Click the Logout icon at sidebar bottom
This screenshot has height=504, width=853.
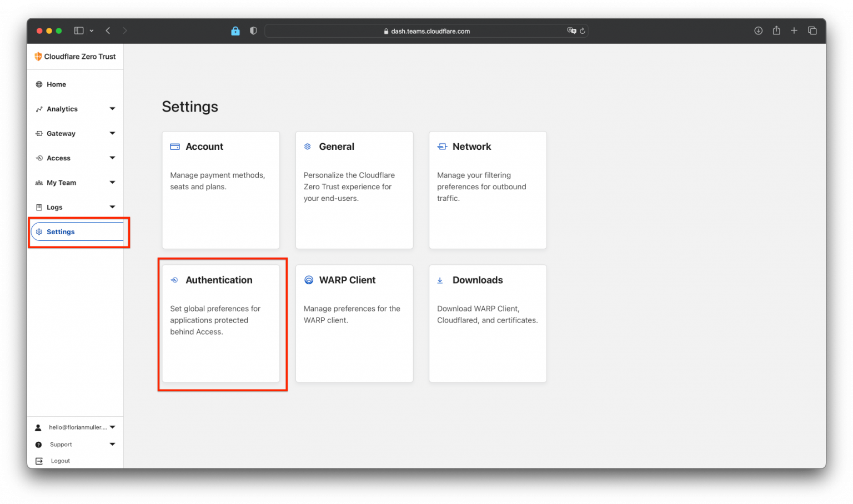pyautogui.click(x=38, y=461)
